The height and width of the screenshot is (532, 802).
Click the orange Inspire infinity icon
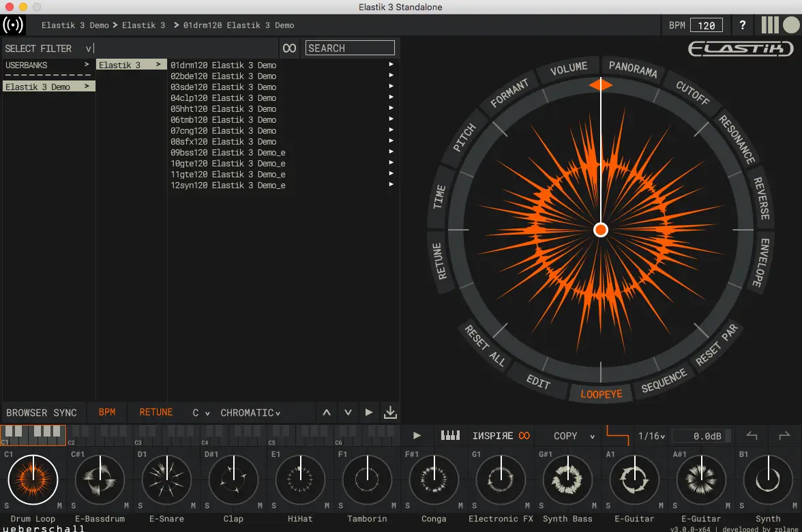(524, 436)
